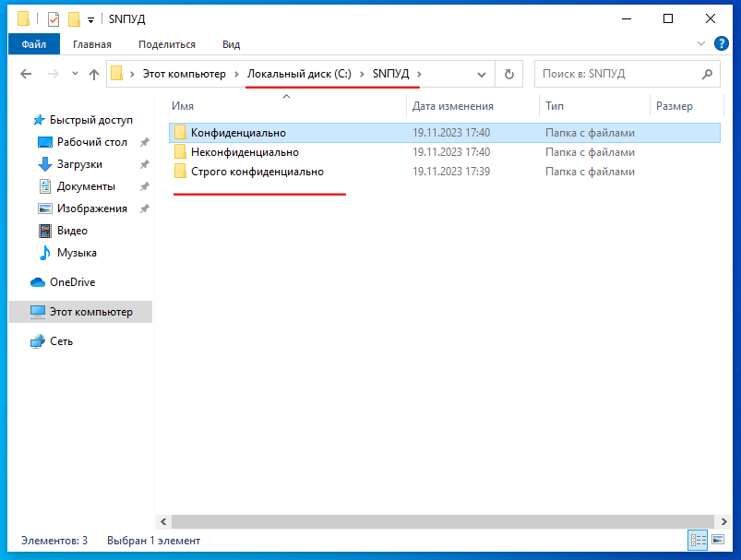Viewport: 741px width, 560px height.
Task: Click the folder icon in the title bar
Action: [x=23, y=18]
